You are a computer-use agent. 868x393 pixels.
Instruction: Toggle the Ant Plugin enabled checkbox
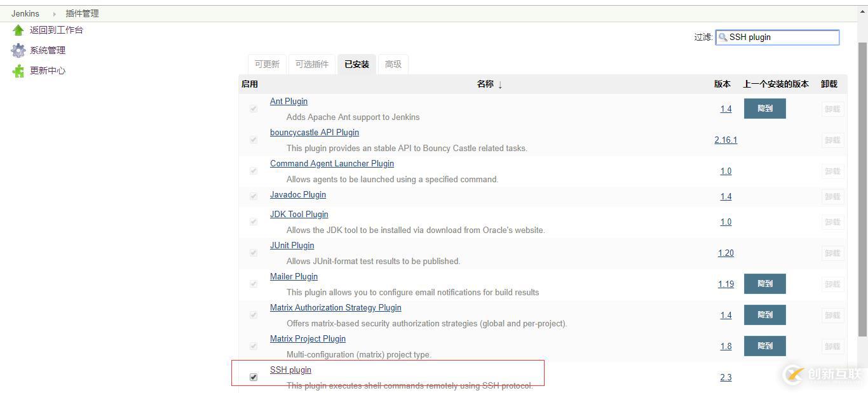pyautogui.click(x=254, y=109)
